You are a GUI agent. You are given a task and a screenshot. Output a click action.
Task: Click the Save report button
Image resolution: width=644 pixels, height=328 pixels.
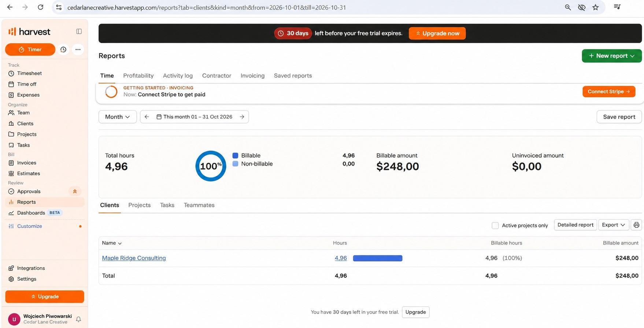coord(619,117)
